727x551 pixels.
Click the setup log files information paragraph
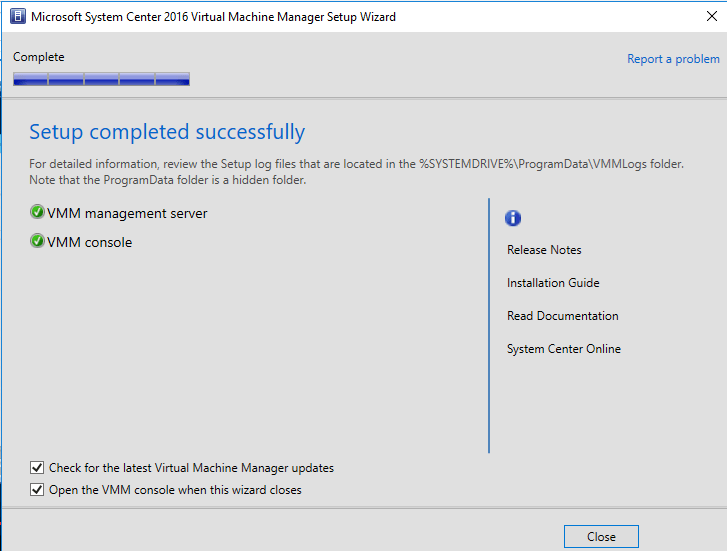[x=356, y=172]
